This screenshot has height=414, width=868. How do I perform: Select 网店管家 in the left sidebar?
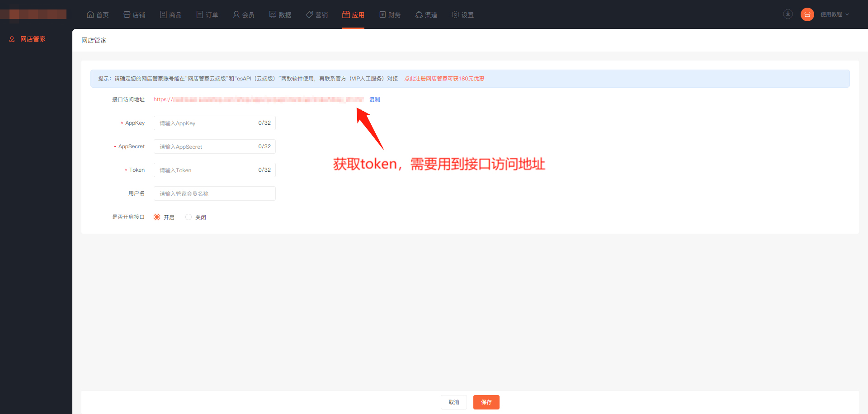(x=33, y=39)
